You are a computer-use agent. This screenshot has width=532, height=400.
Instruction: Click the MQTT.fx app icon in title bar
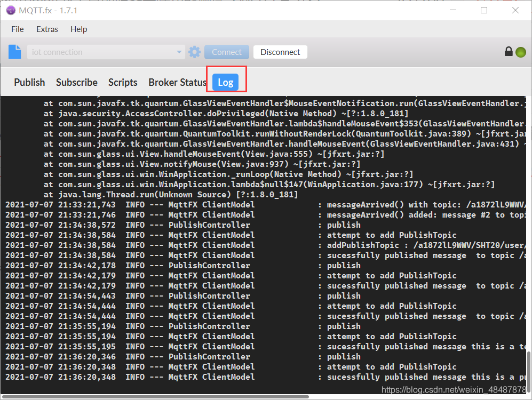click(x=11, y=10)
